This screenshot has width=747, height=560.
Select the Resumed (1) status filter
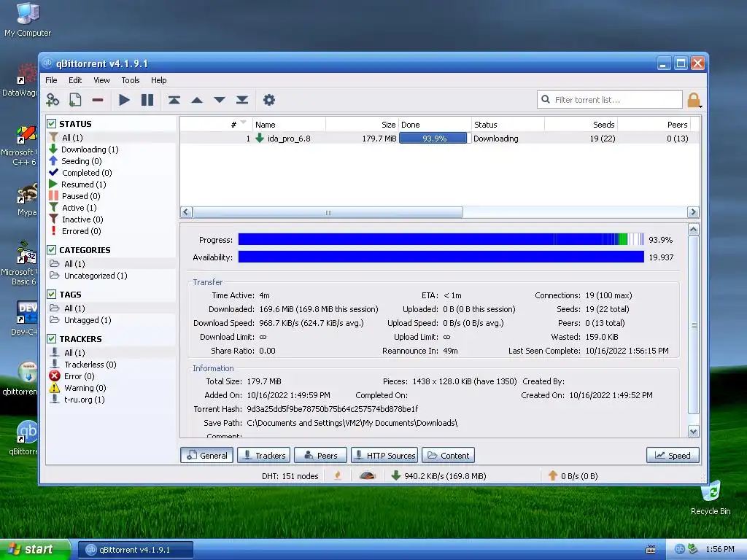83,184
